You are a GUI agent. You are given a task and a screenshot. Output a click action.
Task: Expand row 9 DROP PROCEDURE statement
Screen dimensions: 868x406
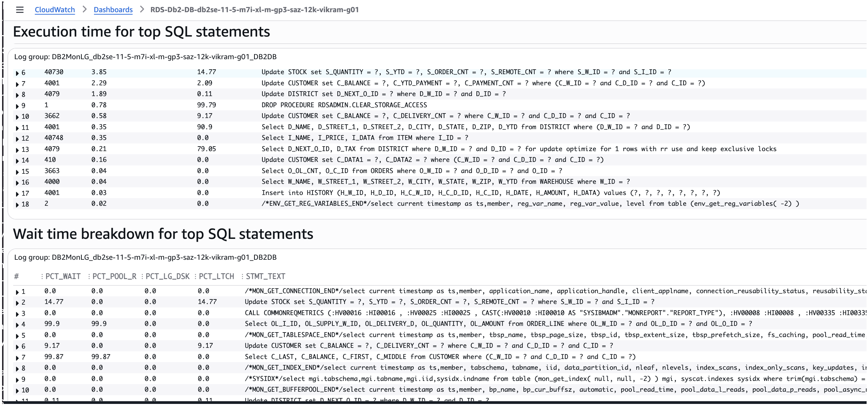click(17, 106)
